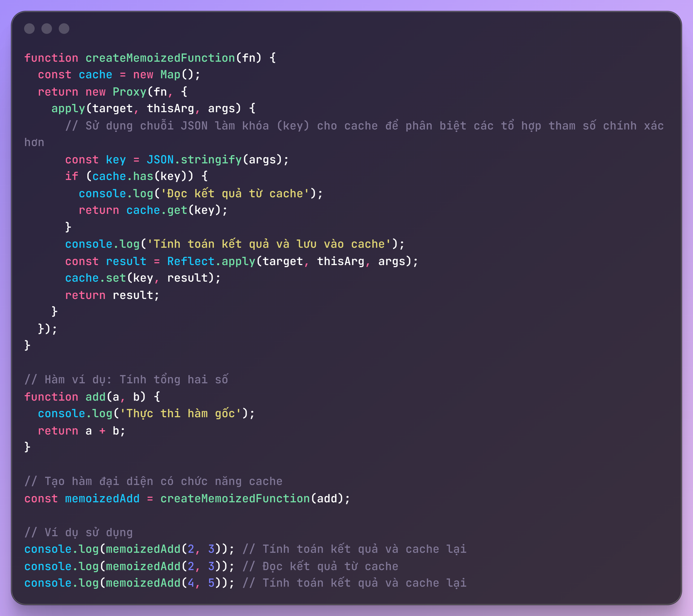Click 'cache.has' condition in if statement

[x=123, y=176]
